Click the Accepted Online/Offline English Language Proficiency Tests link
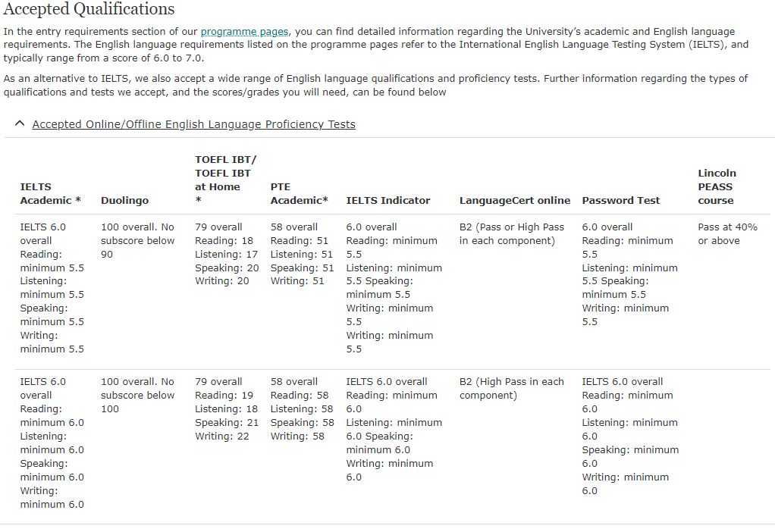 193,124
